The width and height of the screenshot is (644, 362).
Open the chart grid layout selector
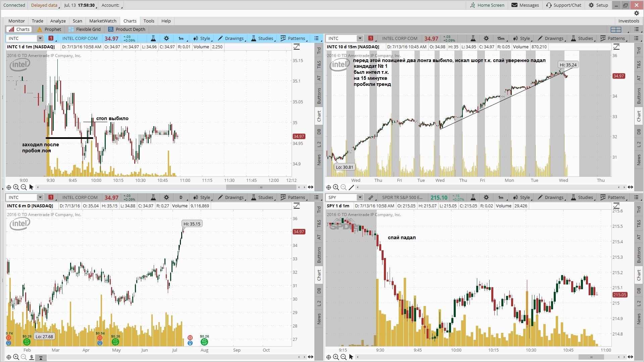click(616, 30)
